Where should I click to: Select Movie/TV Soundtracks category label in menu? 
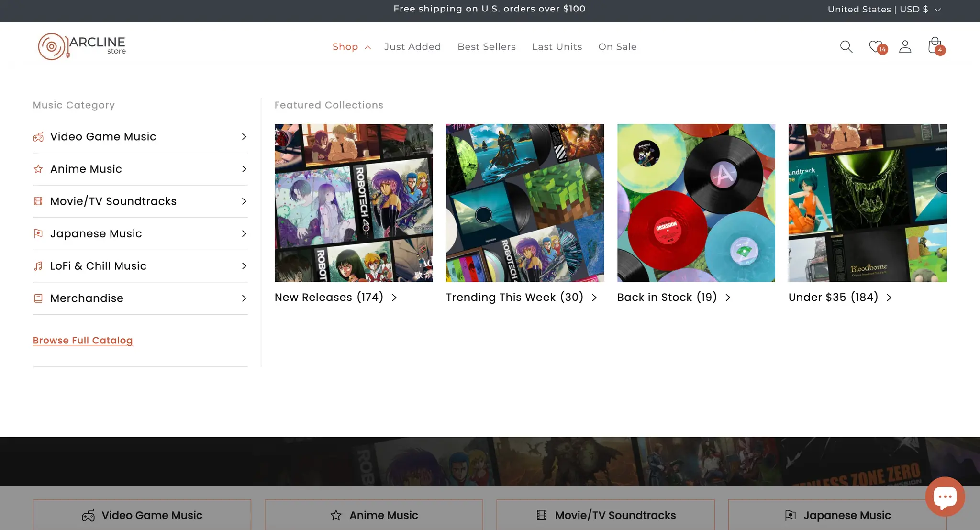pos(113,201)
